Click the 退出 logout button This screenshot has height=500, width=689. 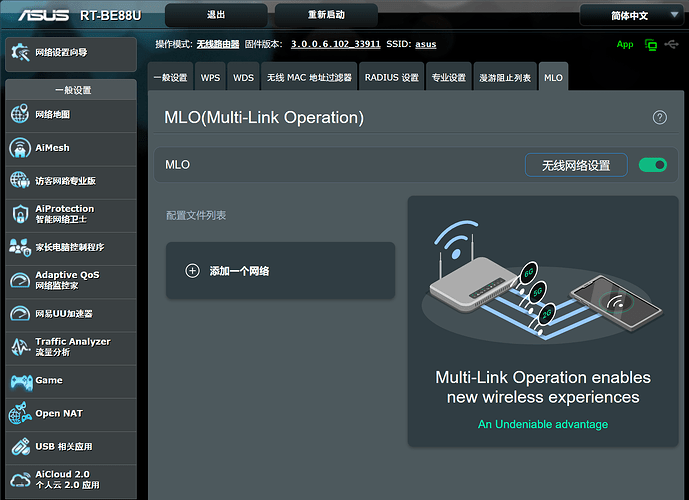coord(216,16)
